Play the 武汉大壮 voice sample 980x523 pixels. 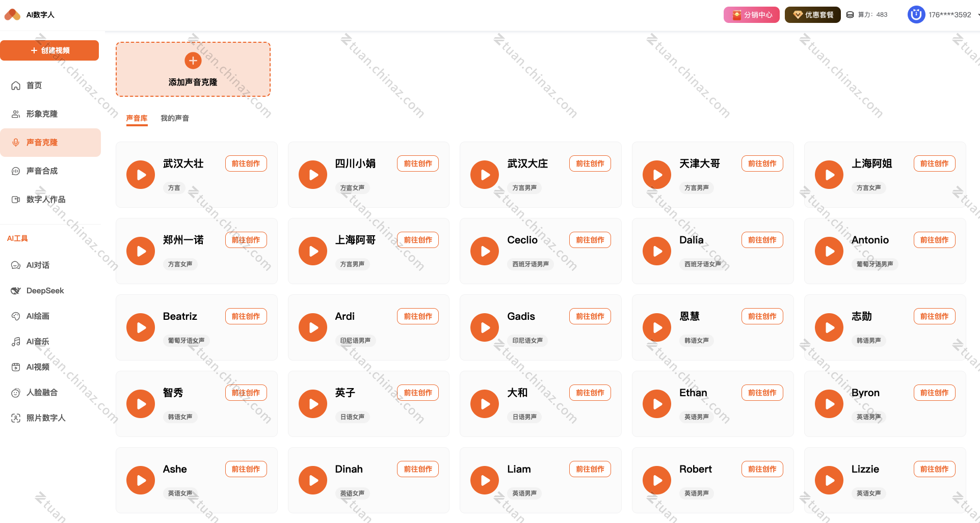click(x=141, y=175)
